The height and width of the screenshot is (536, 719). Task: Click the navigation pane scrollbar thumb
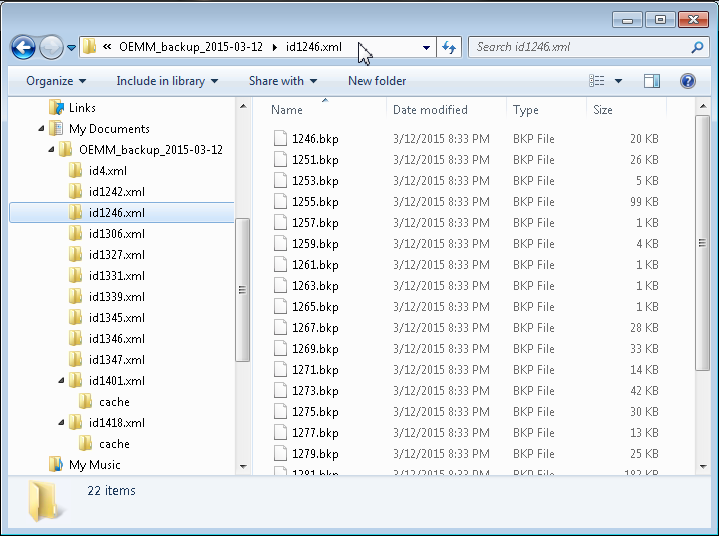[243, 290]
